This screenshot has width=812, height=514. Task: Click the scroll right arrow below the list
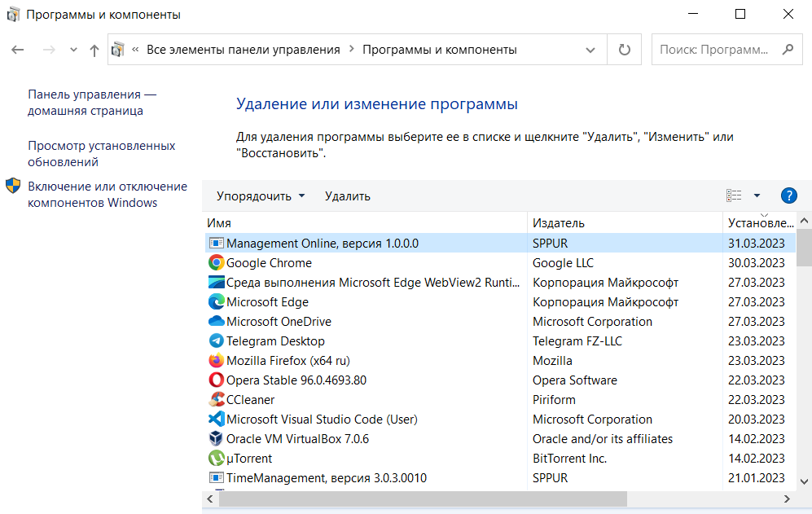pyautogui.click(x=787, y=499)
